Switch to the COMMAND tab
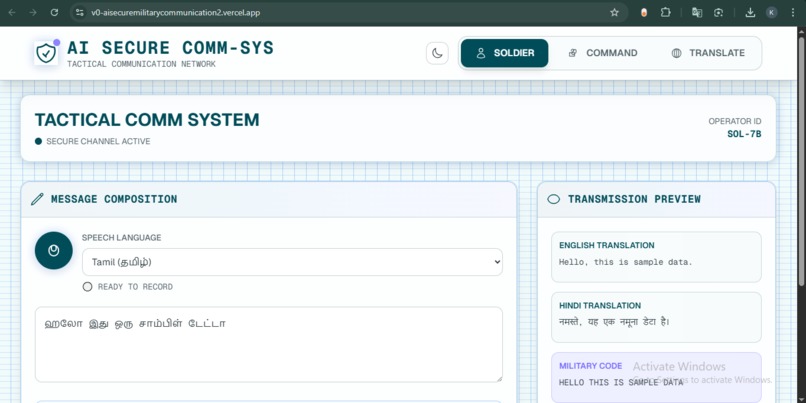 tap(602, 53)
